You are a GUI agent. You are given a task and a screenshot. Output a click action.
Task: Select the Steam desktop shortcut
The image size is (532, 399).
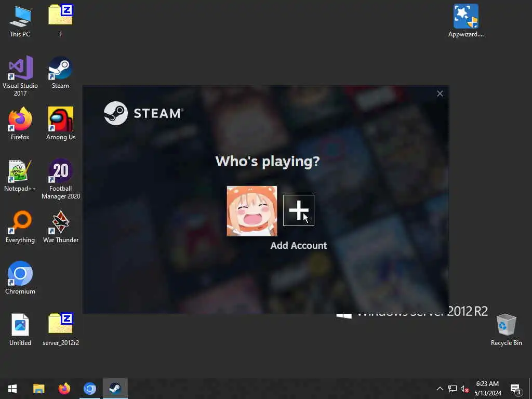pyautogui.click(x=60, y=73)
